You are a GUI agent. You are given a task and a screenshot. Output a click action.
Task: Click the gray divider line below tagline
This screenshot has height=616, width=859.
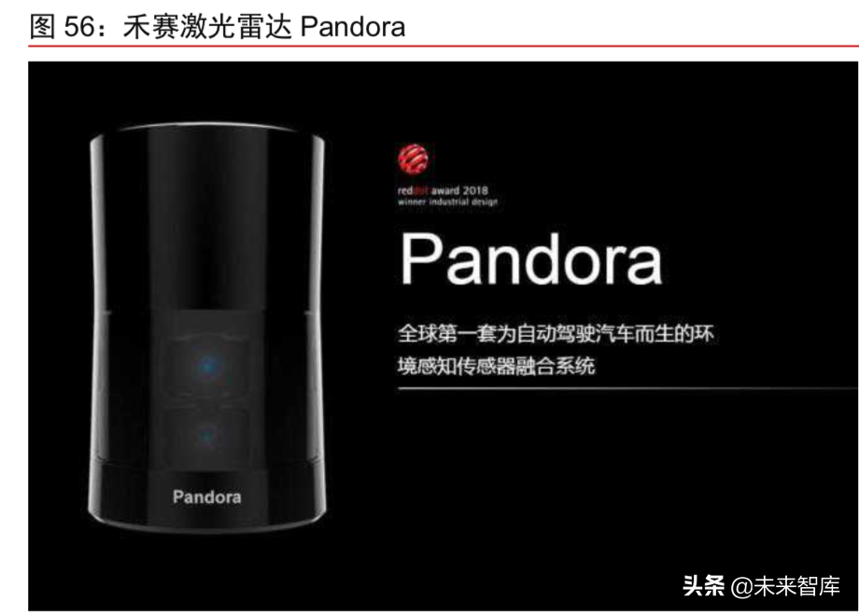click(x=627, y=389)
